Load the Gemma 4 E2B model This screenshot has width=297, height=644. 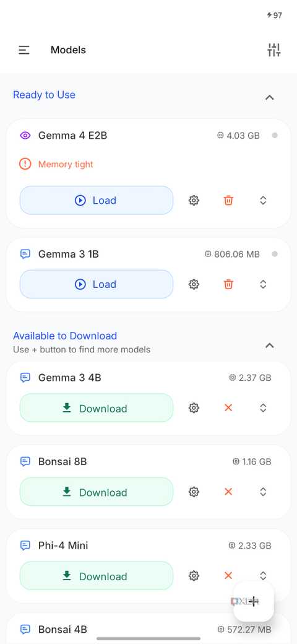pos(97,201)
